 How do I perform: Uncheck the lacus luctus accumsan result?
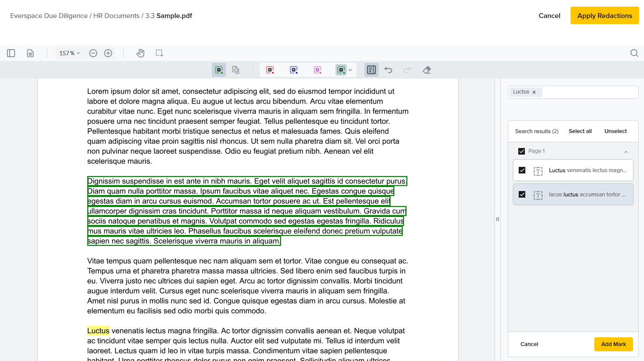point(522,194)
